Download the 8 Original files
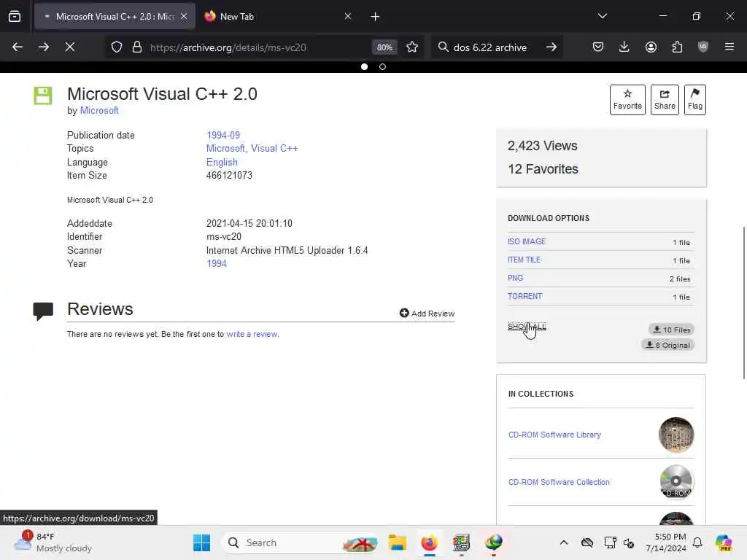 pyautogui.click(x=667, y=345)
